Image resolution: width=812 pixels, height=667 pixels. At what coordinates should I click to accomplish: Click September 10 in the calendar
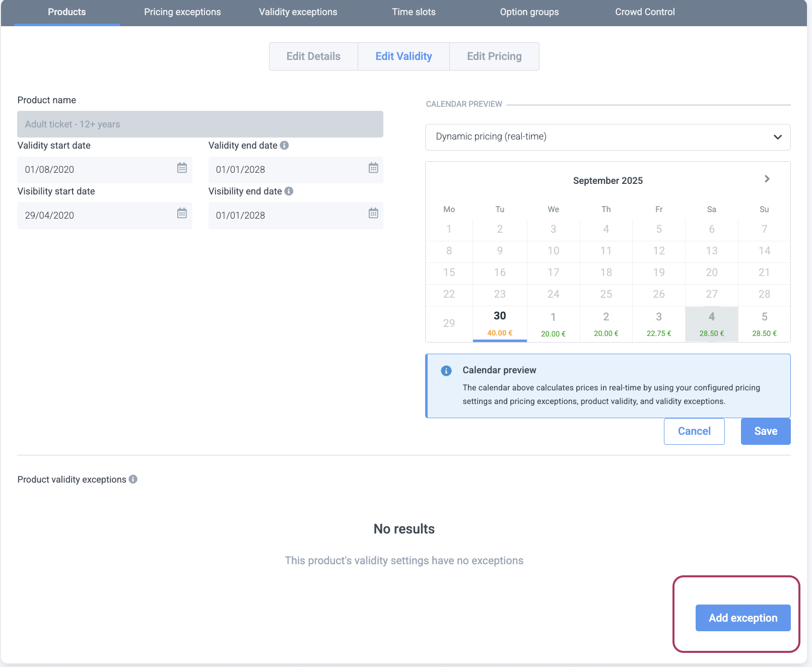click(553, 251)
